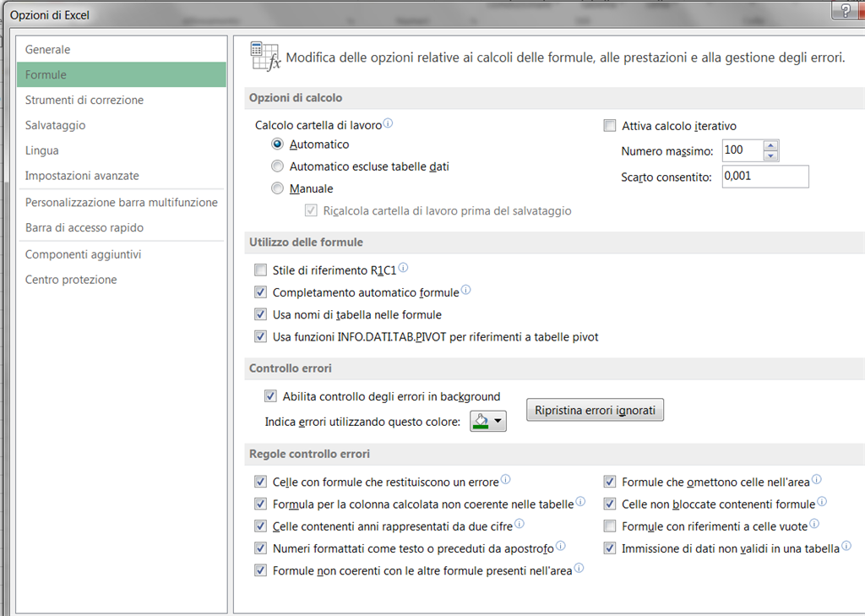Click info icon after Formule che omettono celle
This screenshot has height=616, width=865.
817,479
